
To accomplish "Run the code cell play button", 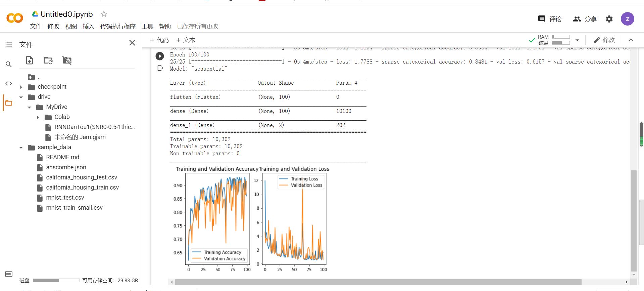I will click(160, 56).
